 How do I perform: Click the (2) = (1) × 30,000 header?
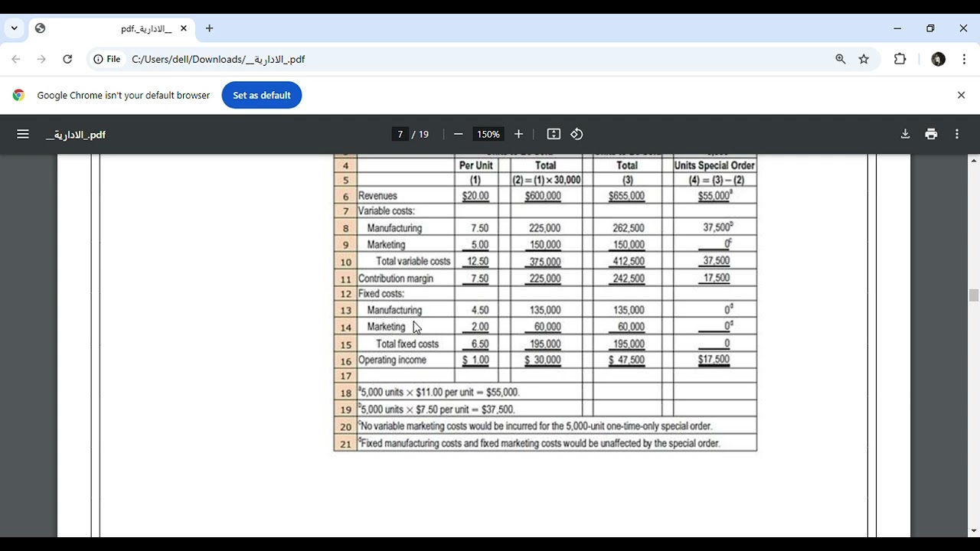[x=547, y=180]
